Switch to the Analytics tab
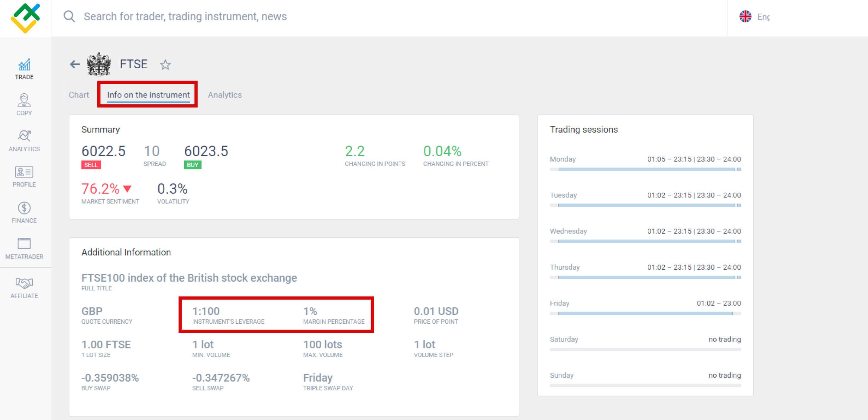 (225, 95)
